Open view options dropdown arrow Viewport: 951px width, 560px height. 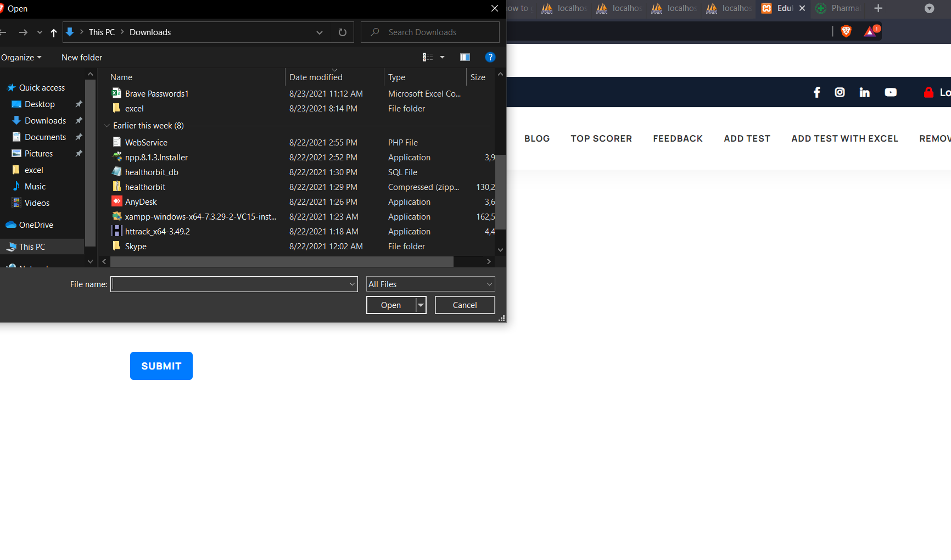pos(443,57)
